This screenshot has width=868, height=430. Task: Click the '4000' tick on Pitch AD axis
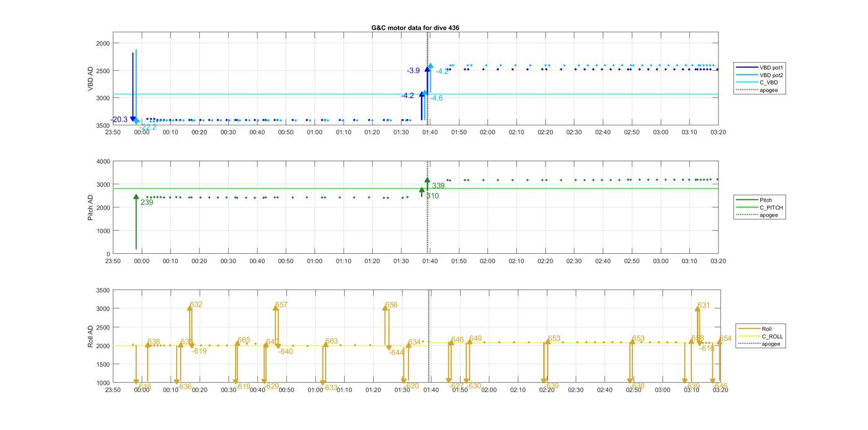pos(103,162)
